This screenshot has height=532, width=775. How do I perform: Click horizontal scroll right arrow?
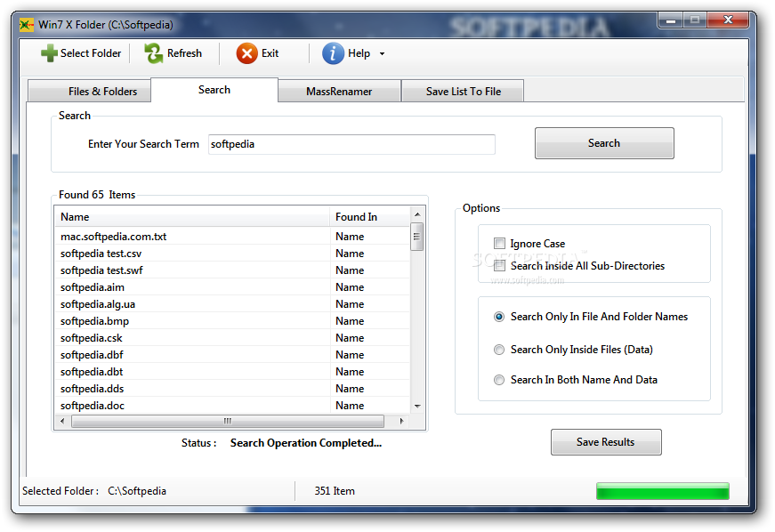(x=401, y=422)
